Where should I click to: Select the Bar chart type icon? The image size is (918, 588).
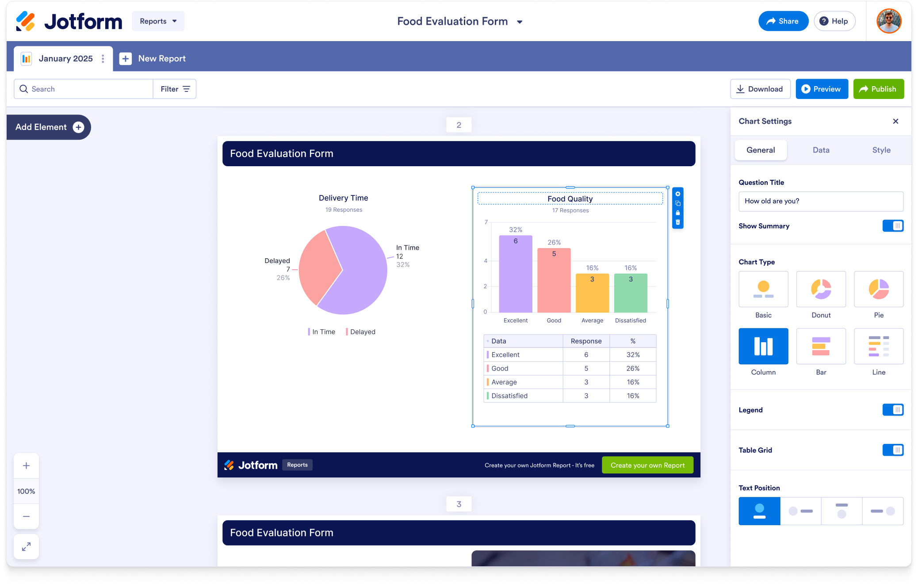821,346
